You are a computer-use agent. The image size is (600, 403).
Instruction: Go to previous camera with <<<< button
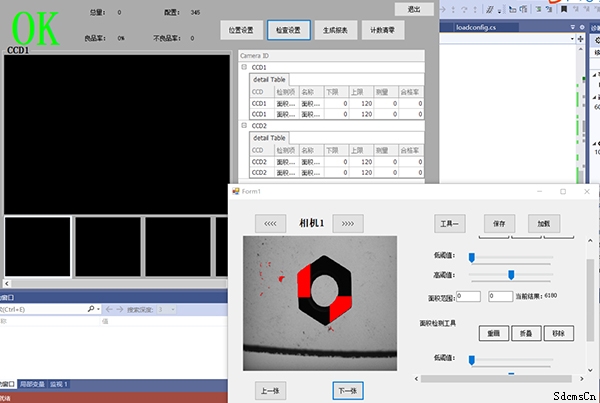[269, 223]
